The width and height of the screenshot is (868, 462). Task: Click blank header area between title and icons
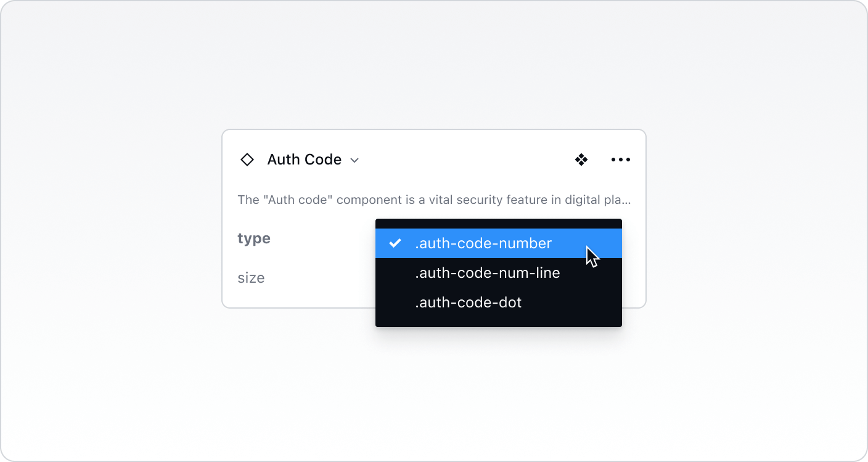click(x=462, y=160)
